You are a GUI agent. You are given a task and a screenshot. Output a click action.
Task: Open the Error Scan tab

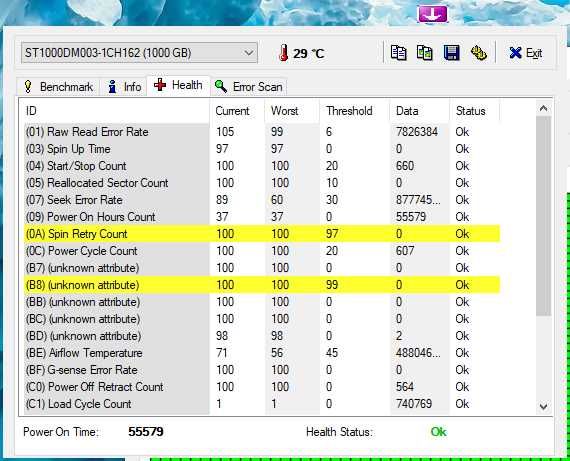pos(249,87)
